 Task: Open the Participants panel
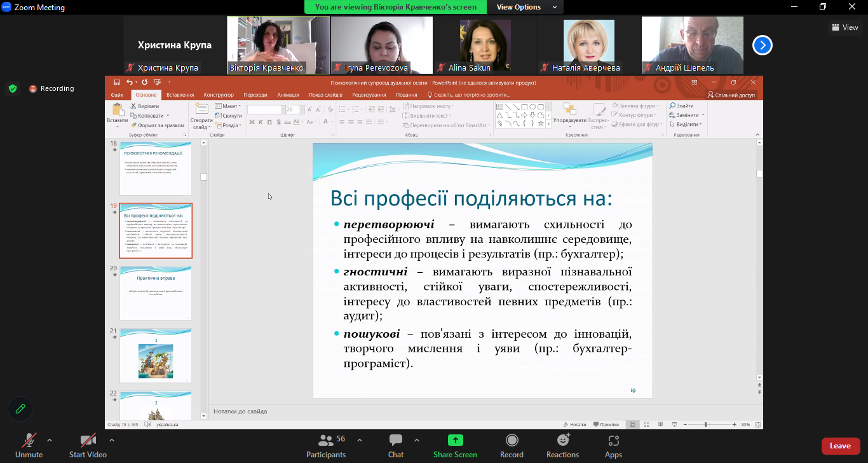click(326, 445)
